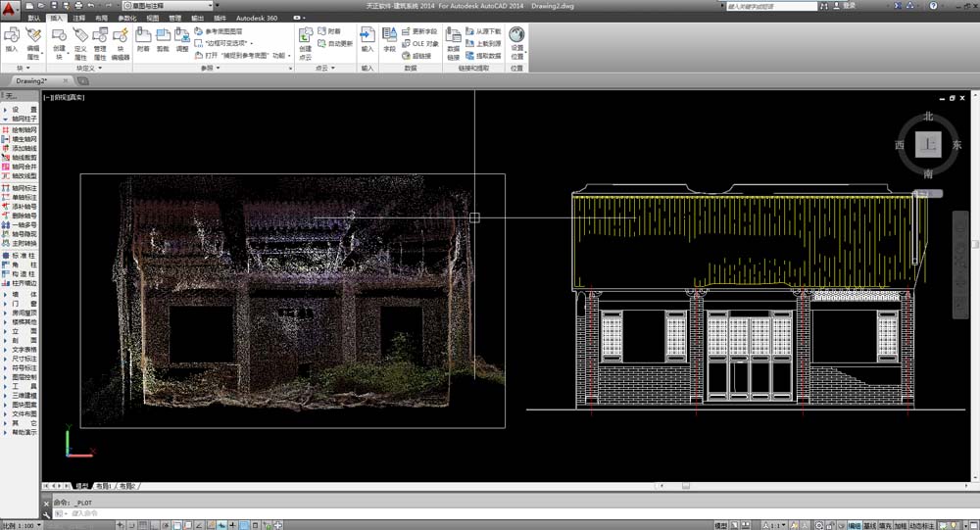Click the Update Fields (更新字段) icon
Viewport: 980px width, 530px height.
[x=420, y=31]
